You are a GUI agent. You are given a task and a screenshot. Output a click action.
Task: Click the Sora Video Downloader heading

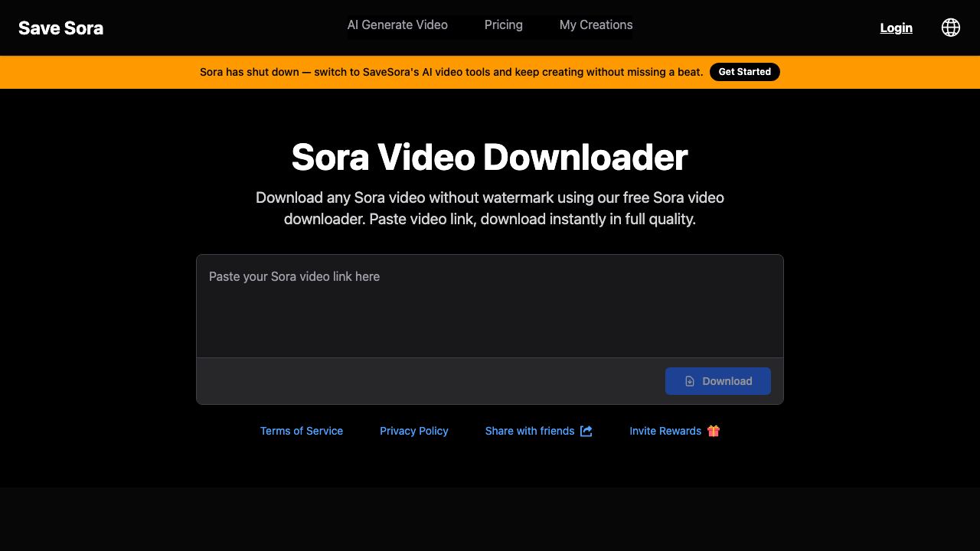point(489,157)
